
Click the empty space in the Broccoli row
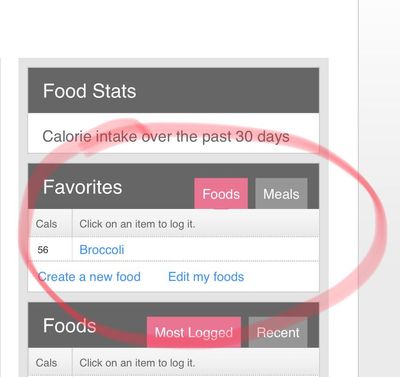220,249
